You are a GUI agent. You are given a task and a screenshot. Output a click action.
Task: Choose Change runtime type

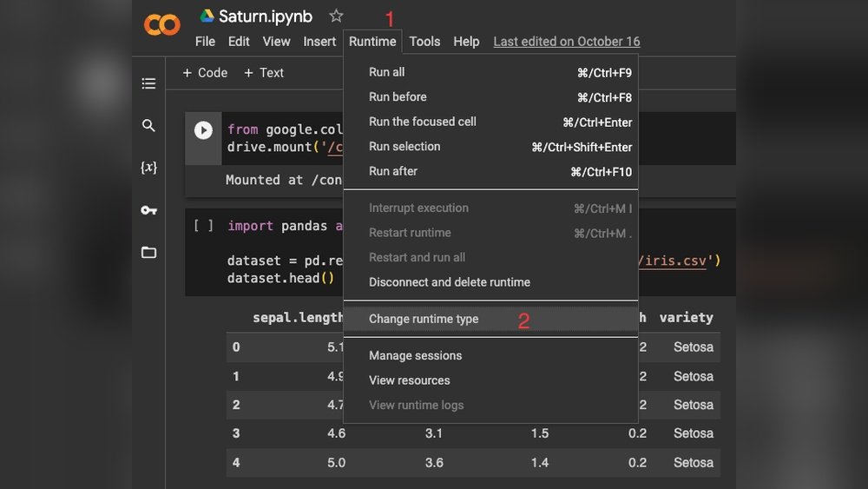[424, 319]
